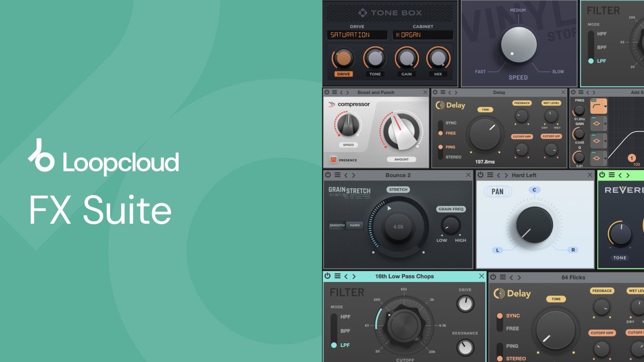Close the 16th Low Pass Chops plugin

[x=481, y=276]
